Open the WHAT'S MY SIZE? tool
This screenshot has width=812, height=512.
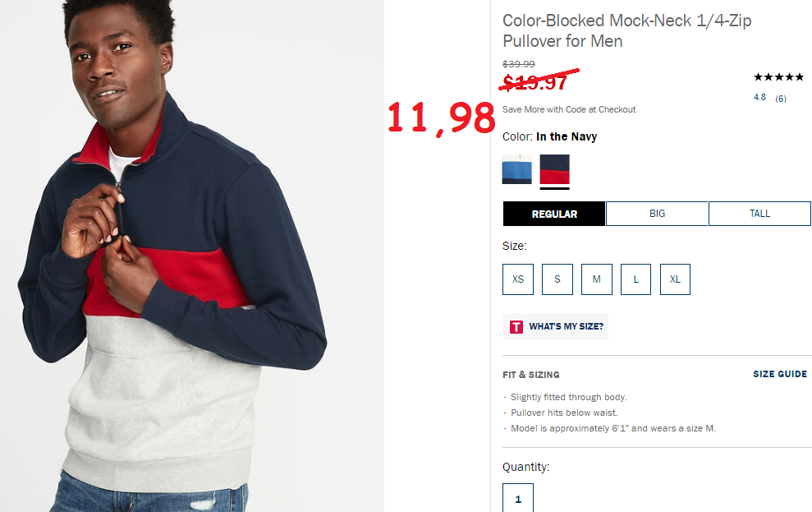(x=556, y=326)
